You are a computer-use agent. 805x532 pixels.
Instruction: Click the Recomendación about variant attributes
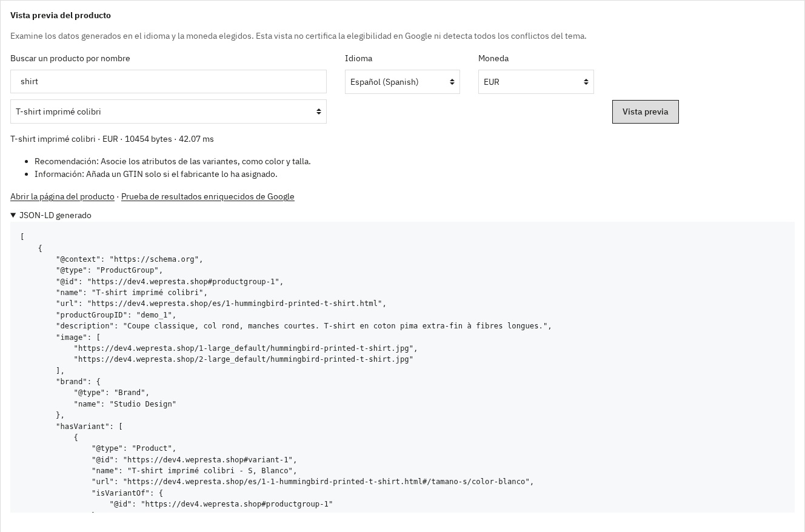pyautogui.click(x=173, y=161)
